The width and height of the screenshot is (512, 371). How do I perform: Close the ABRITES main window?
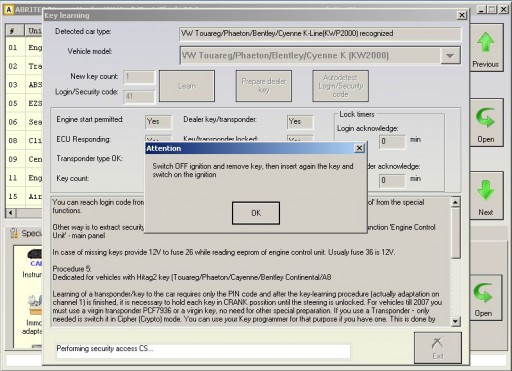tap(503, 10)
